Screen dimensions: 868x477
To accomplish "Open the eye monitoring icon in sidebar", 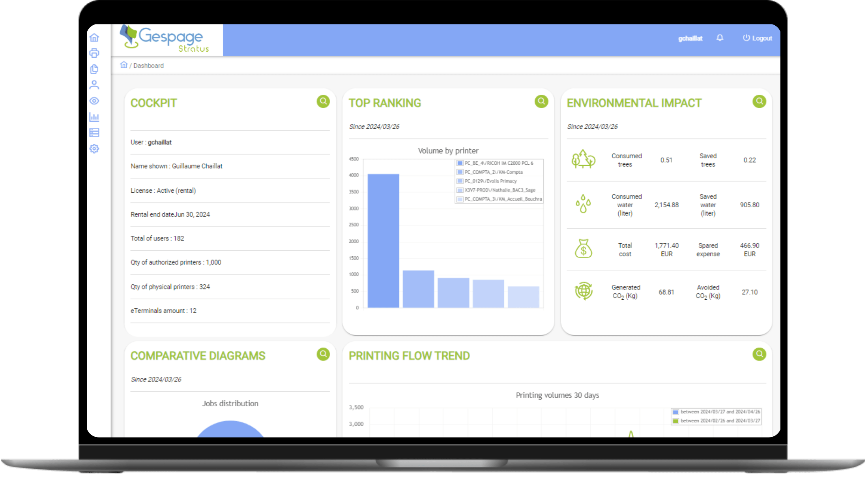I will [x=94, y=101].
